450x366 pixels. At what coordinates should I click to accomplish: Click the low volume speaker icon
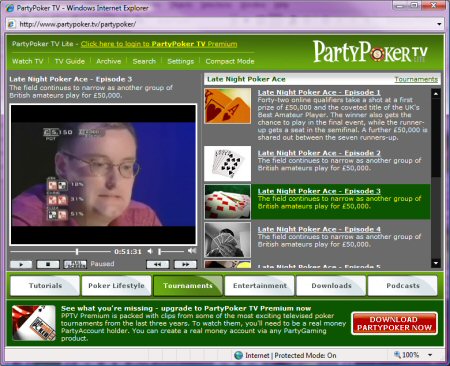[x=150, y=251]
